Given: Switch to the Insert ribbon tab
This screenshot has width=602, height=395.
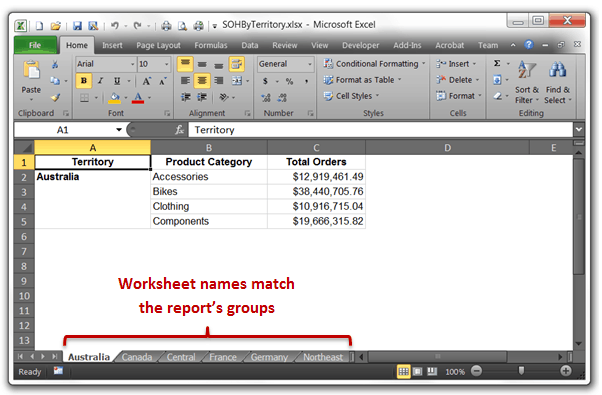Looking at the screenshot, I should pyautogui.click(x=112, y=45).
